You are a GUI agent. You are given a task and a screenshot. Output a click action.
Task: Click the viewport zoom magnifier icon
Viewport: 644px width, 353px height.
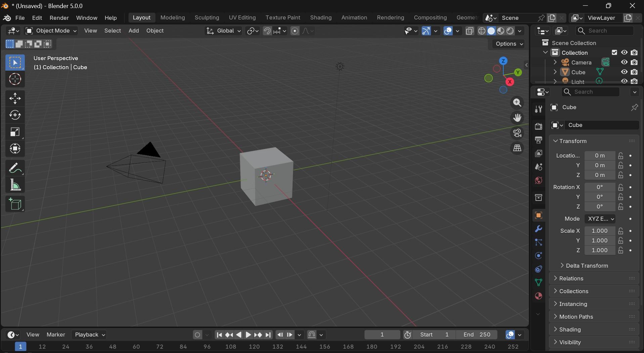click(x=517, y=102)
